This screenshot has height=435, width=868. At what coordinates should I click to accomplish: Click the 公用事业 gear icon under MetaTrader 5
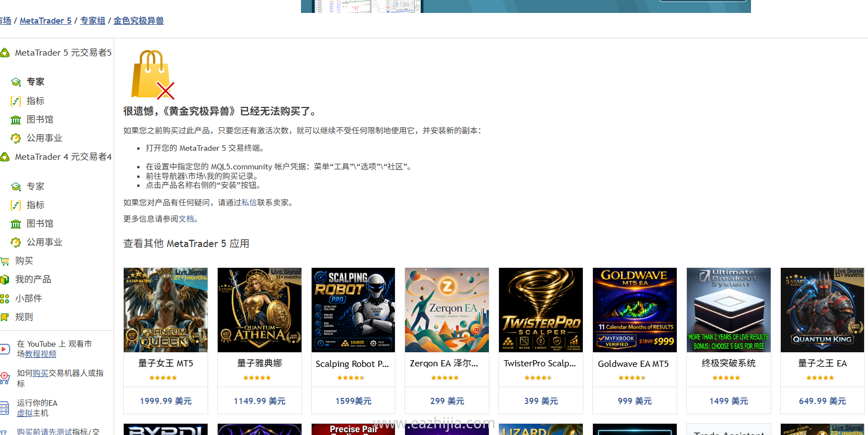[x=16, y=138]
